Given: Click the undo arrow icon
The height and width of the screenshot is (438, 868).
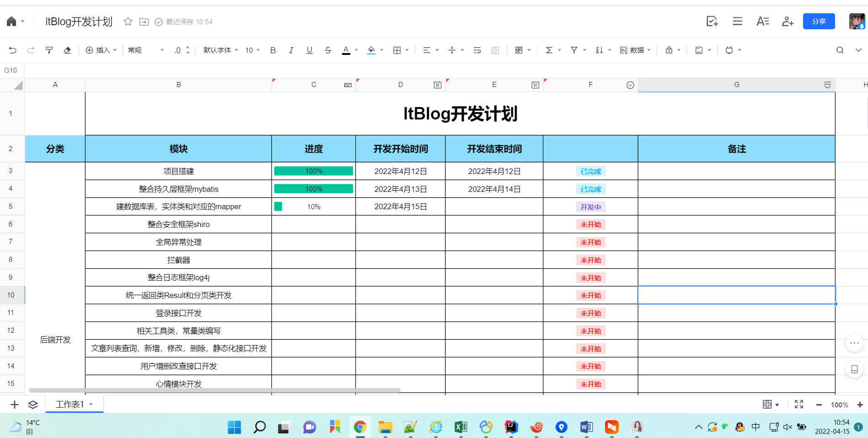Looking at the screenshot, I should point(13,50).
